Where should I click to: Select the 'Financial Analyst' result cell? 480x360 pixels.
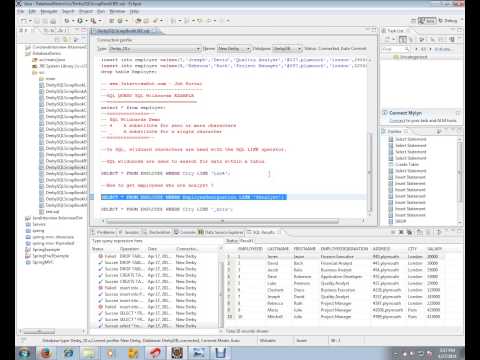(x=336, y=263)
